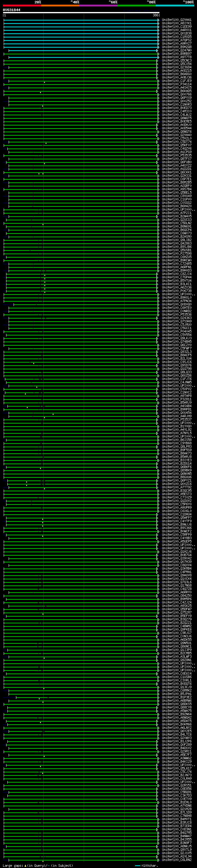This screenshot has height=868, width=197.
Task: Select hit UniRef100_Q8WQT5
Action: click(176, 118)
